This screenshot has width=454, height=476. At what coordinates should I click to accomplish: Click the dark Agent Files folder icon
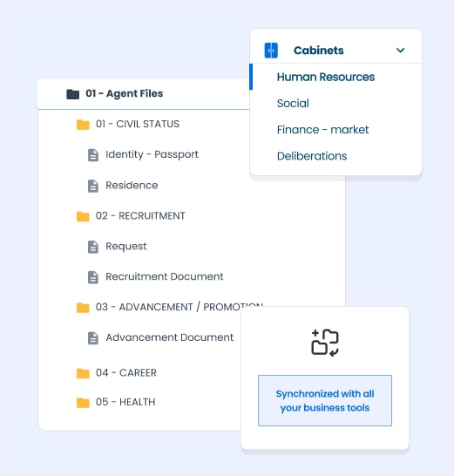click(x=73, y=94)
